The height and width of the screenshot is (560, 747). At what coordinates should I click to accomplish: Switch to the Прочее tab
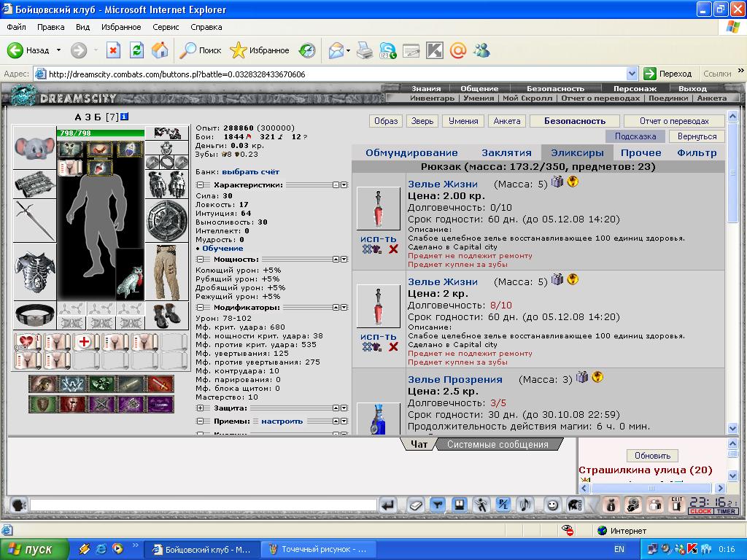point(640,153)
